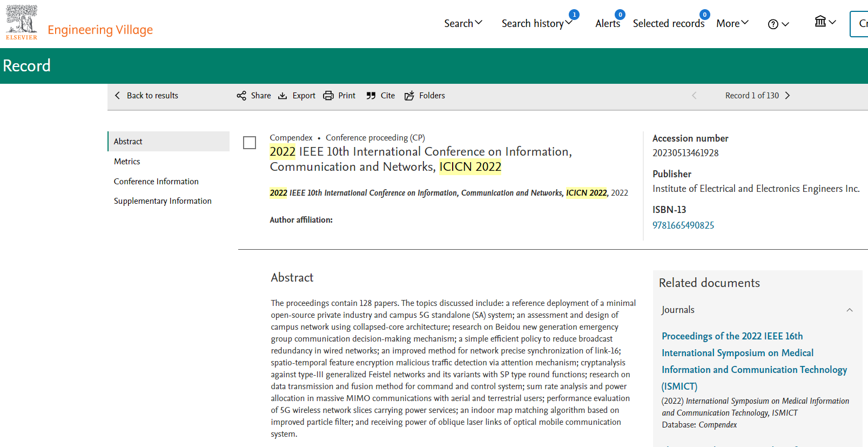Click the Elsevier tree logo

(x=22, y=22)
